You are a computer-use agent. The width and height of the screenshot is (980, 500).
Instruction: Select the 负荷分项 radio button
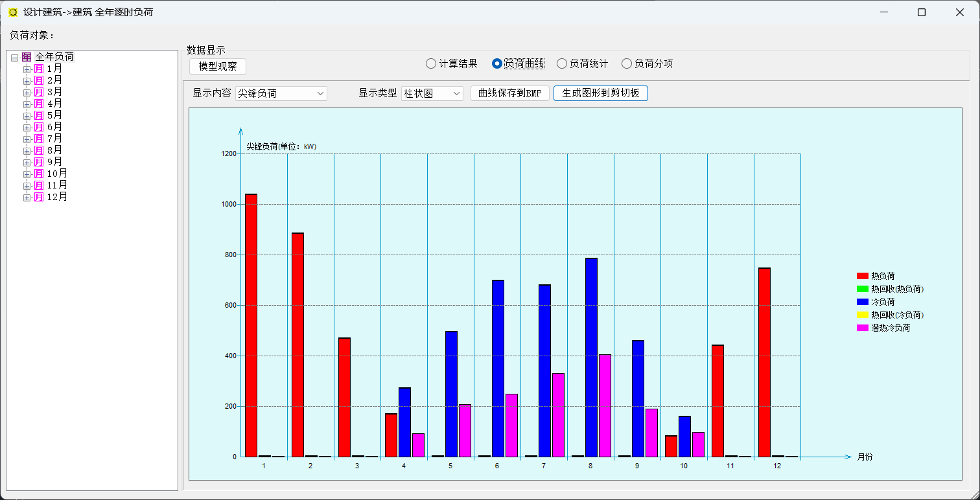pyautogui.click(x=627, y=63)
